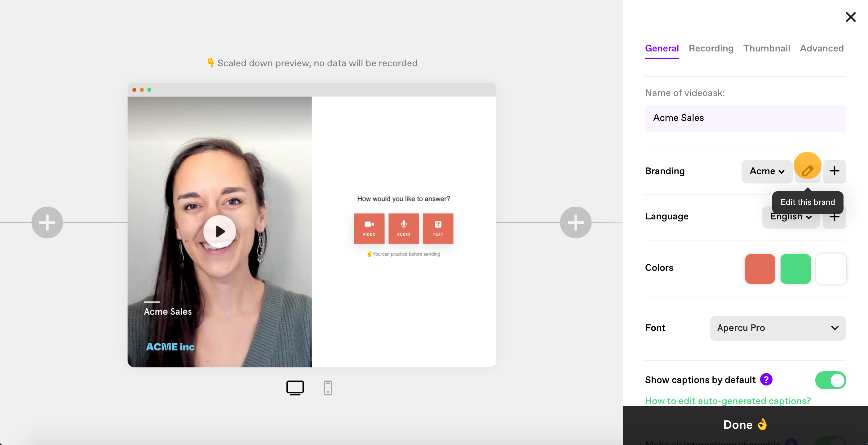Play the preview video
Viewport: 868px width, 445px height.
pyautogui.click(x=219, y=231)
